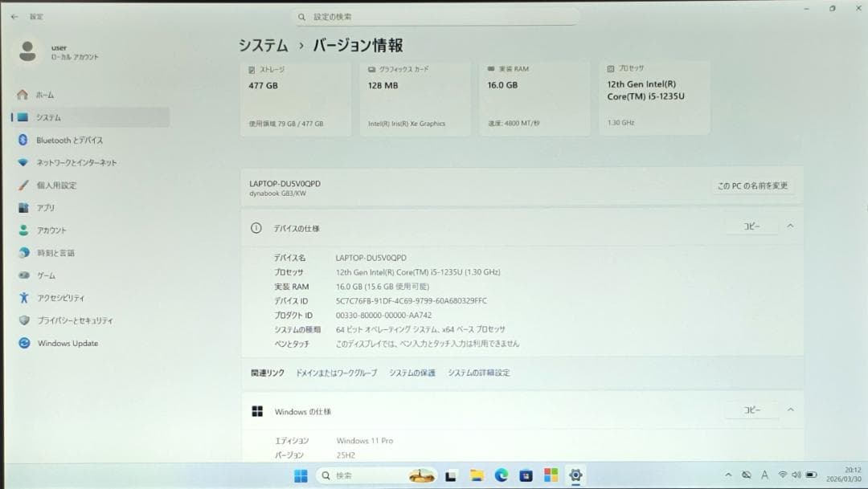
Task: Open File Explorer from taskbar
Action: click(x=476, y=475)
